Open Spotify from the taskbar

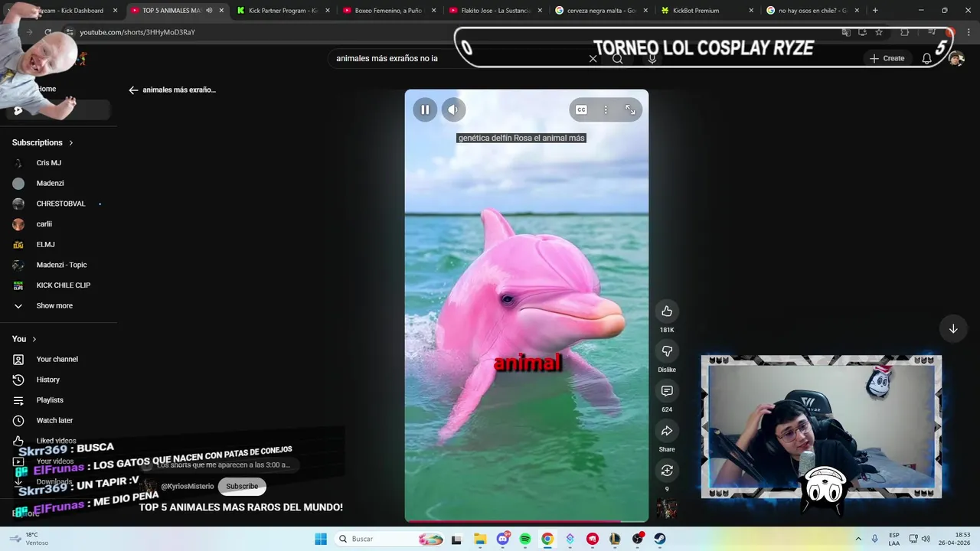[x=525, y=539]
